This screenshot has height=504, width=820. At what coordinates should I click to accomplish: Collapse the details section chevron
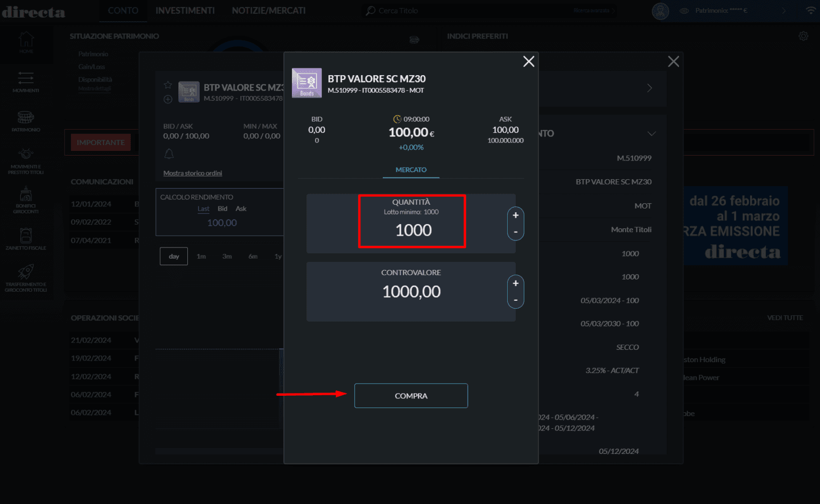[x=651, y=133]
